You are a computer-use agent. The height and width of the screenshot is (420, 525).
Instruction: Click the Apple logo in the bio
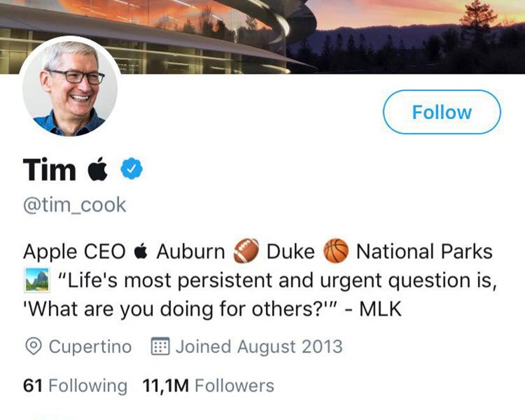click(x=141, y=252)
